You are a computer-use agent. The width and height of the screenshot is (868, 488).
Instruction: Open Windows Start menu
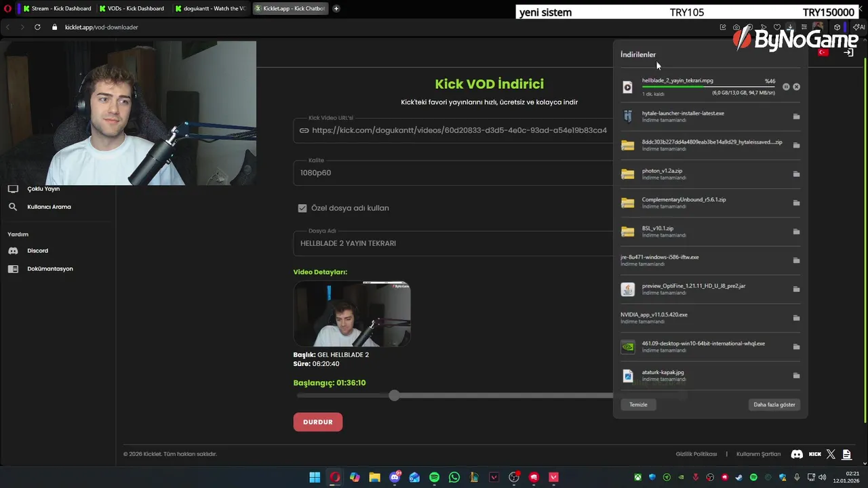315,477
